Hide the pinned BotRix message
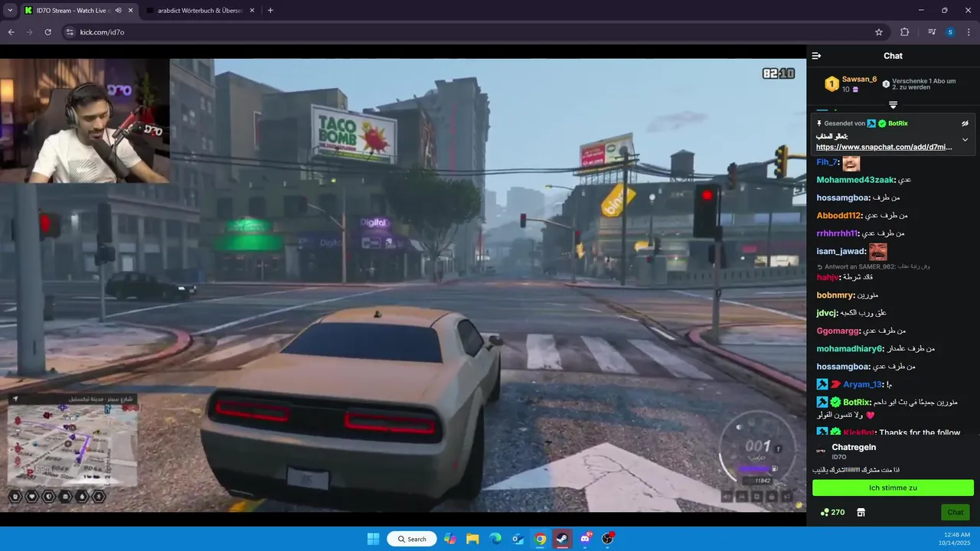The image size is (980, 551). pyautogui.click(x=965, y=123)
